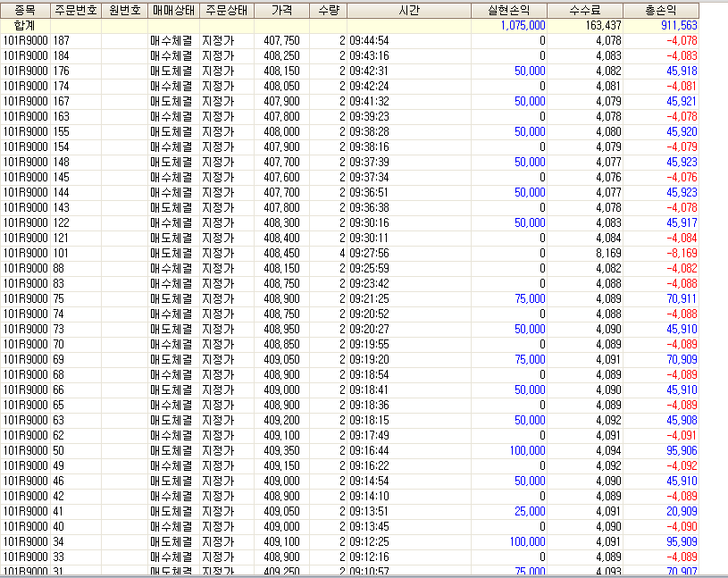This screenshot has width=728, height=578.
Task: Select order number 33 cell
Action: [x=58, y=557]
